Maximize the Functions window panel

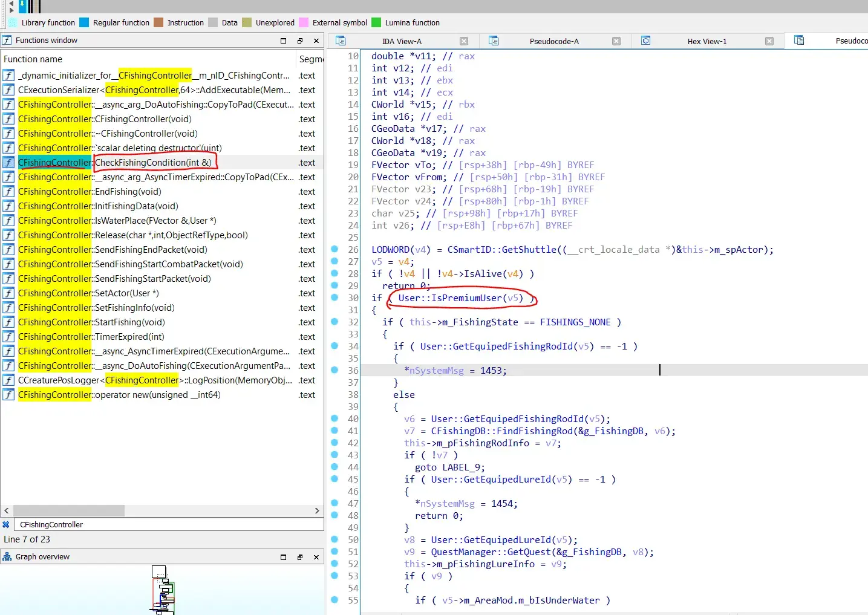tap(283, 41)
